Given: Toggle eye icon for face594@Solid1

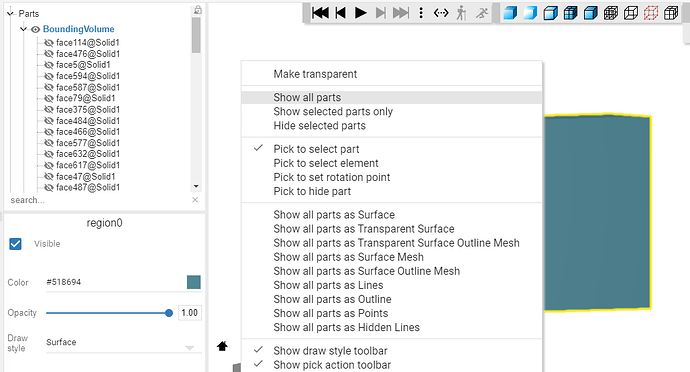Looking at the screenshot, I should (48, 76).
